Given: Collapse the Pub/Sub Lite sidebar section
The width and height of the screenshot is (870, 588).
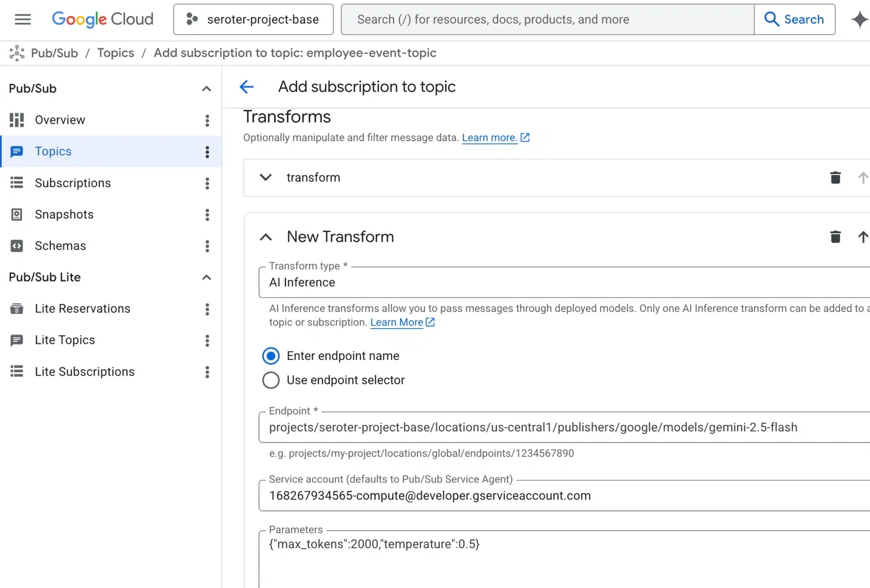Looking at the screenshot, I should (207, 277).
